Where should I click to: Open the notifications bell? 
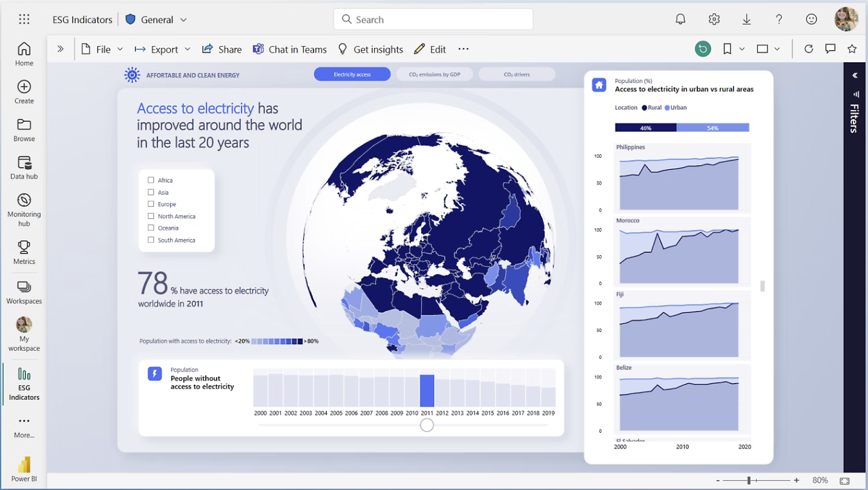680,19
